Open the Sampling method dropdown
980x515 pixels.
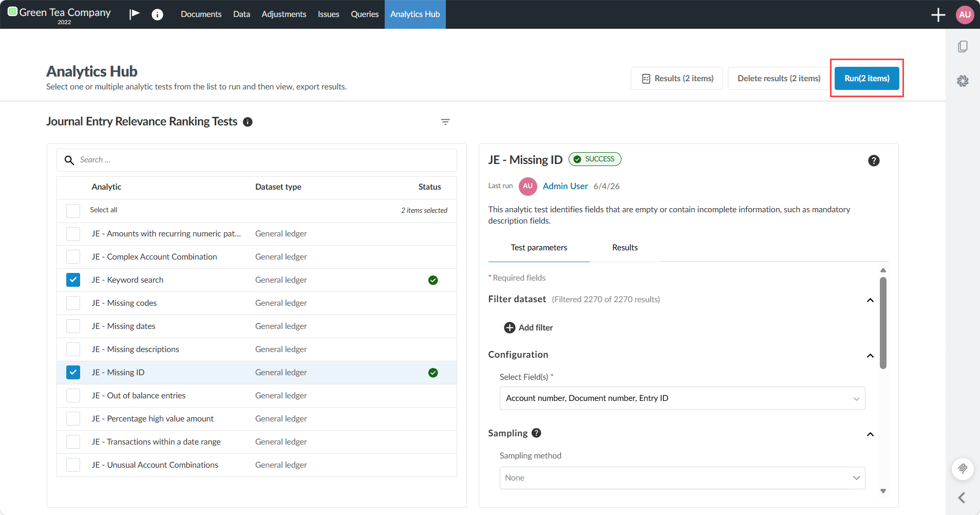coord(682,478)
